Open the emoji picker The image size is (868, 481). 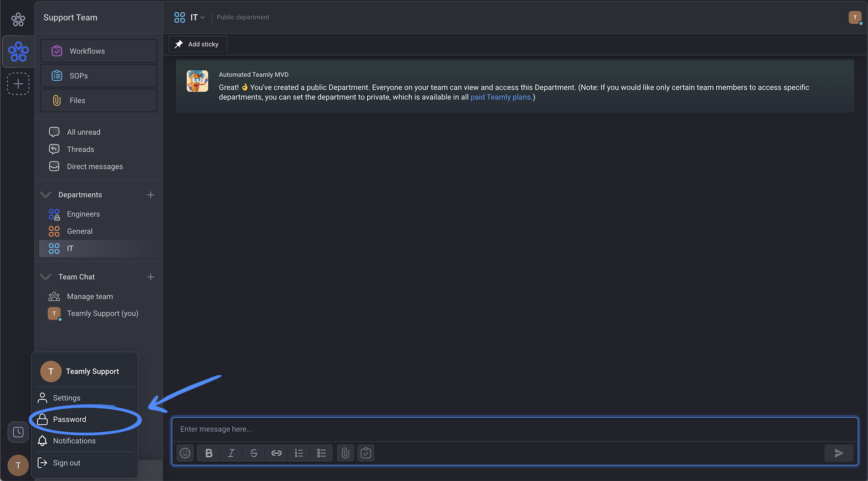pyautogui.click(x=185, y=453)
